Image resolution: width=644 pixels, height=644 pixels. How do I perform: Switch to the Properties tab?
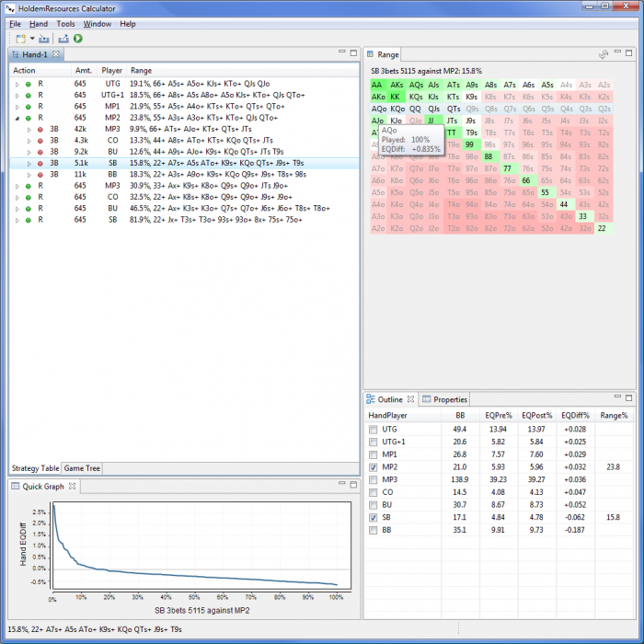click(444, 399)
